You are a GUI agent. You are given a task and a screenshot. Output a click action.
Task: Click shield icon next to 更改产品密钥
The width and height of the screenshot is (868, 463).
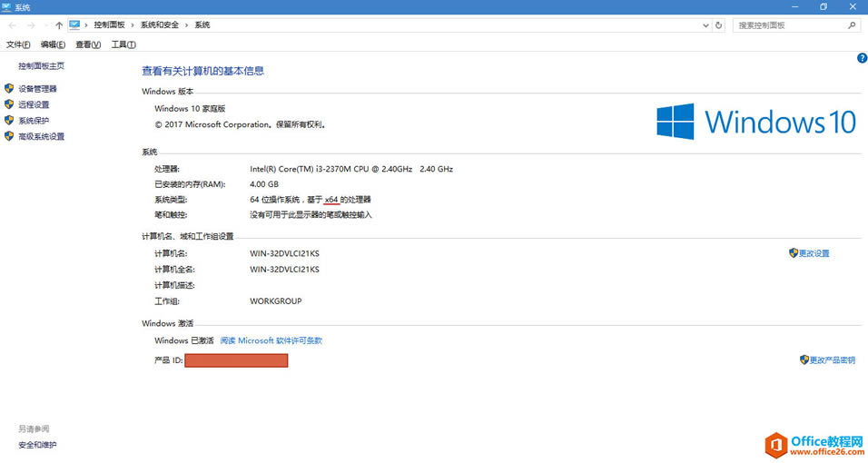click(x=804, y=360)
